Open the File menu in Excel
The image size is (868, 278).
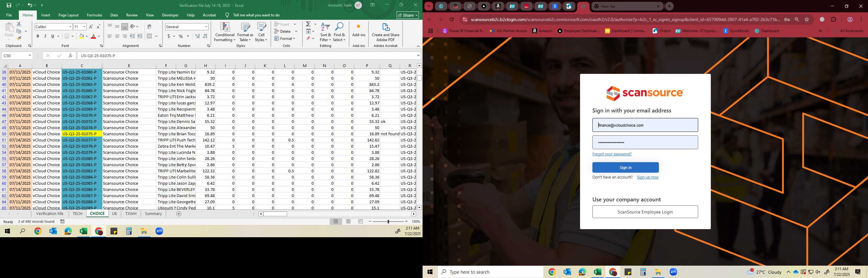(9, 15)
